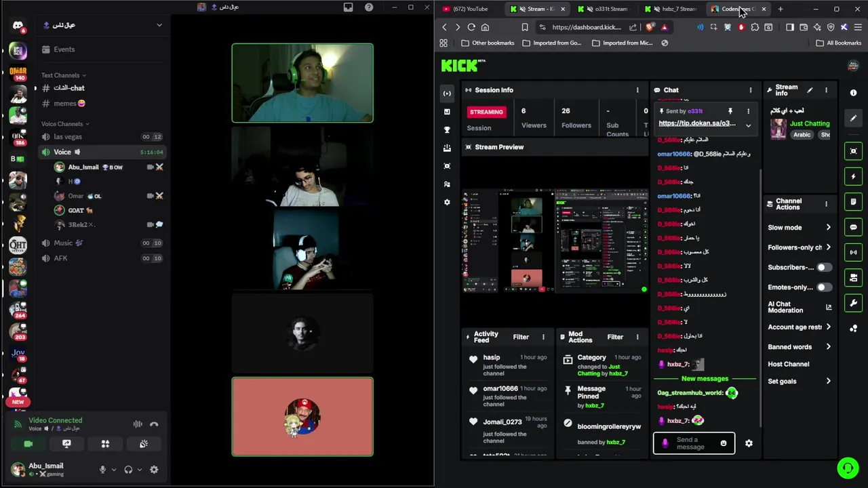Open Brave Shields icon in address bar
868x488 pixels.
click(x=650, y=27)
